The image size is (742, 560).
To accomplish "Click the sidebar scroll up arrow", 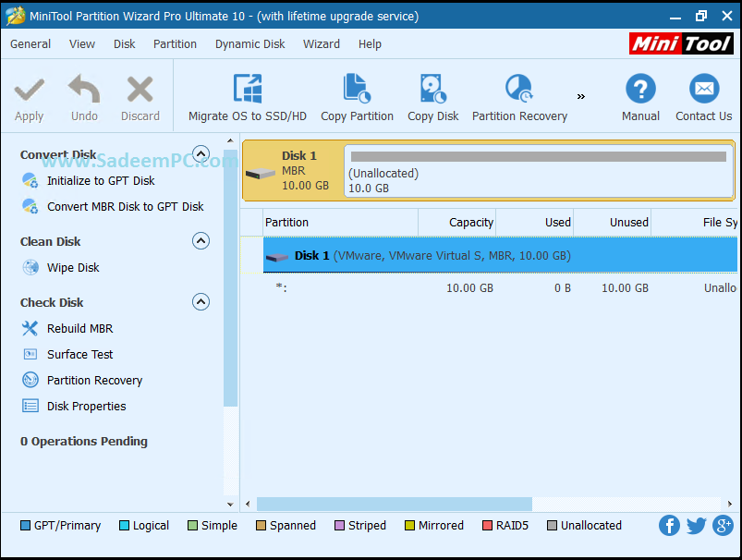I will pos(230,140).
